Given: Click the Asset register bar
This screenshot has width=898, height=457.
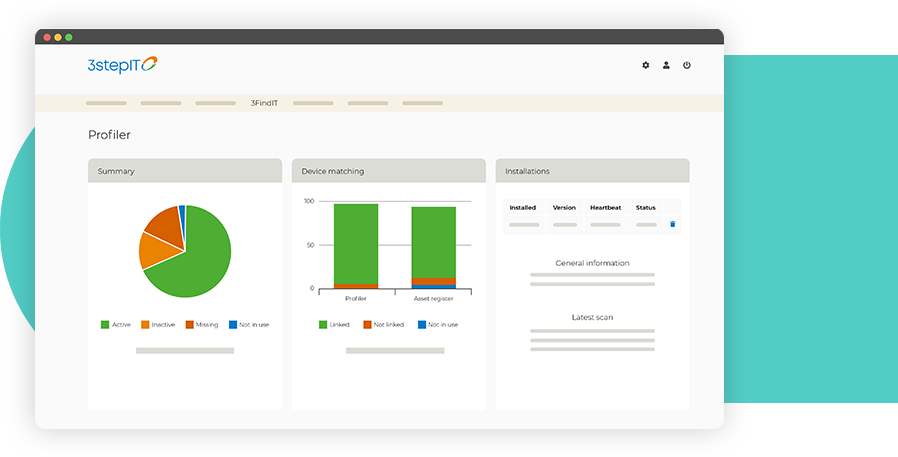Looking at the screenshot, I should coord(434,247).
